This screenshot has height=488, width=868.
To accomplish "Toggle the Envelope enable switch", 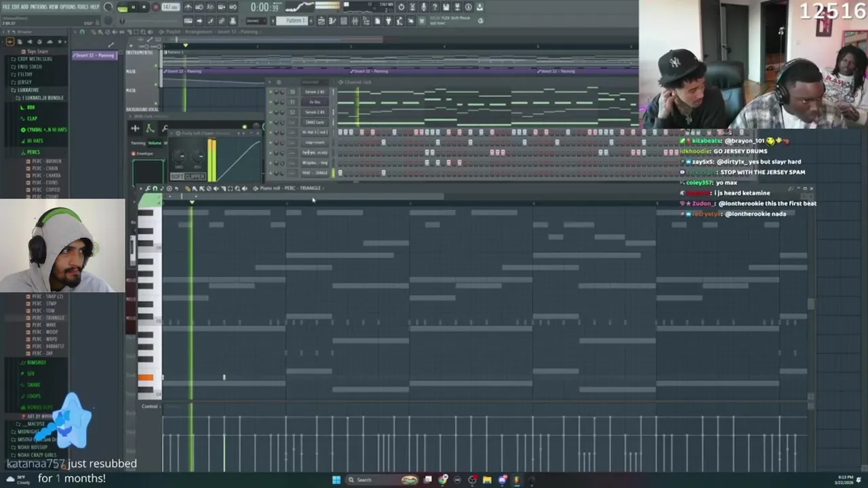I will [x=133, y=154].
